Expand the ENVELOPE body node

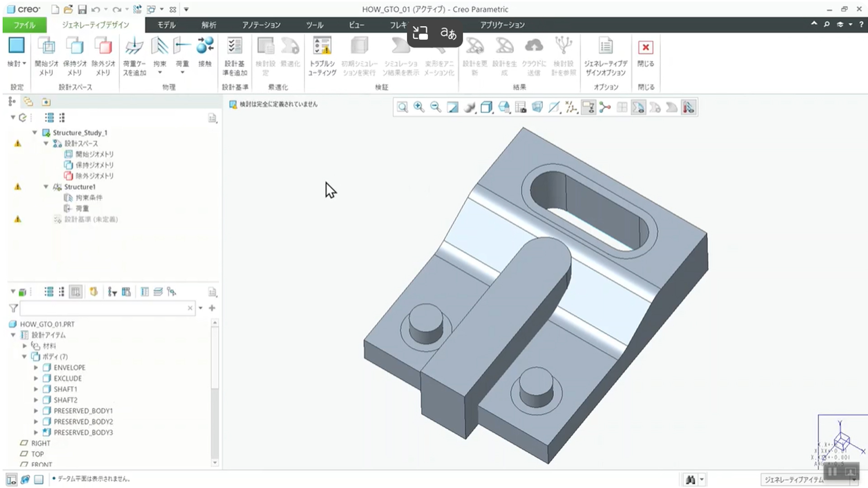(36, 367)
